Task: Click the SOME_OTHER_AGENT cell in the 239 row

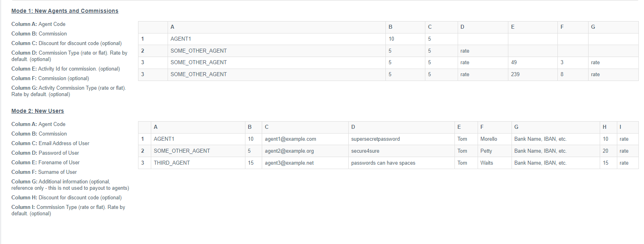Action: click(x=277, y=75)
